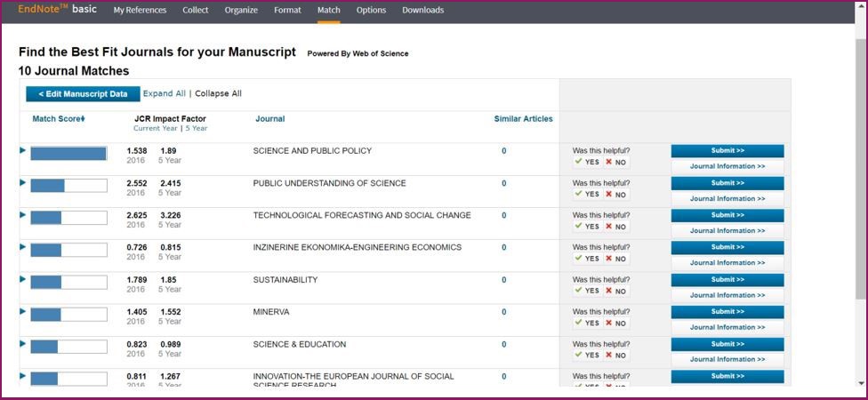Submit to Science and Public Policy
Screen dimensions: 868x400
pyautogui.click(x=727, y=151)
